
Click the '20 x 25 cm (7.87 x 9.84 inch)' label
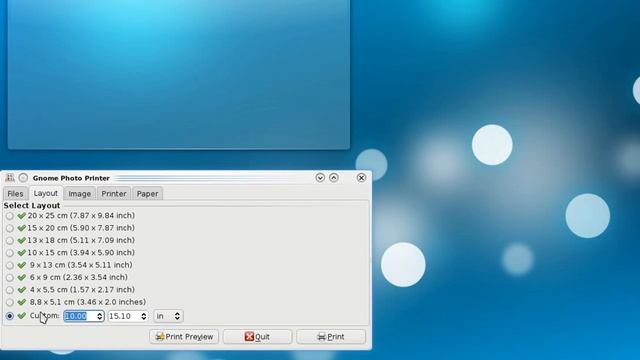coord(81,215)
